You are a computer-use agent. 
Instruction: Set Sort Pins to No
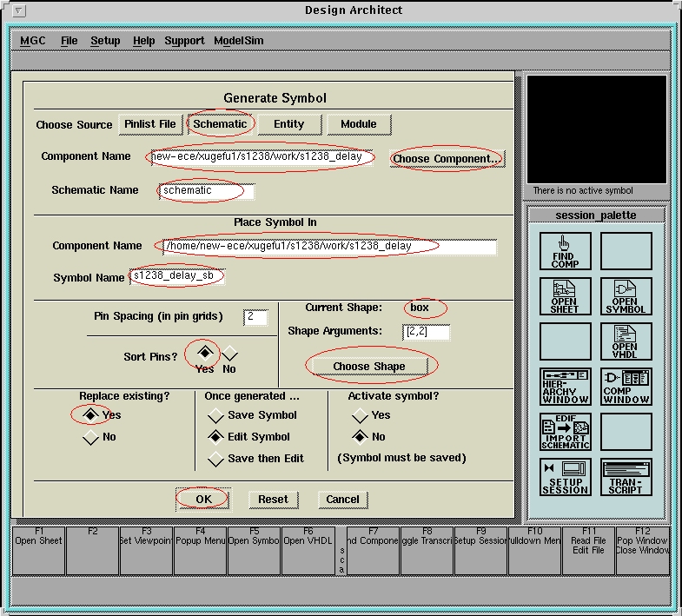tap(229, 354)
